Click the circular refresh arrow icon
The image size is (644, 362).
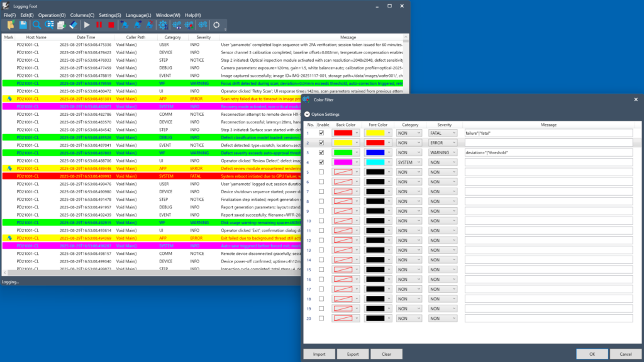[x=217, y=25]
